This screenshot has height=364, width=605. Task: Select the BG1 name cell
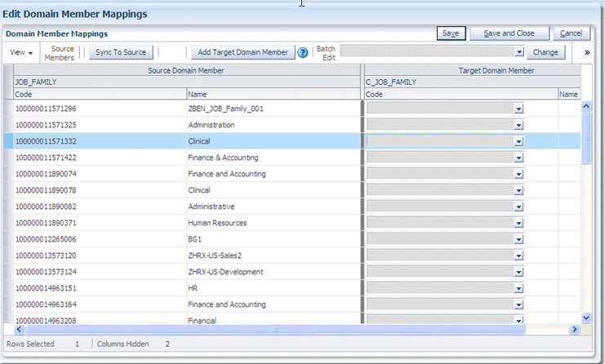tap(274, 239)
